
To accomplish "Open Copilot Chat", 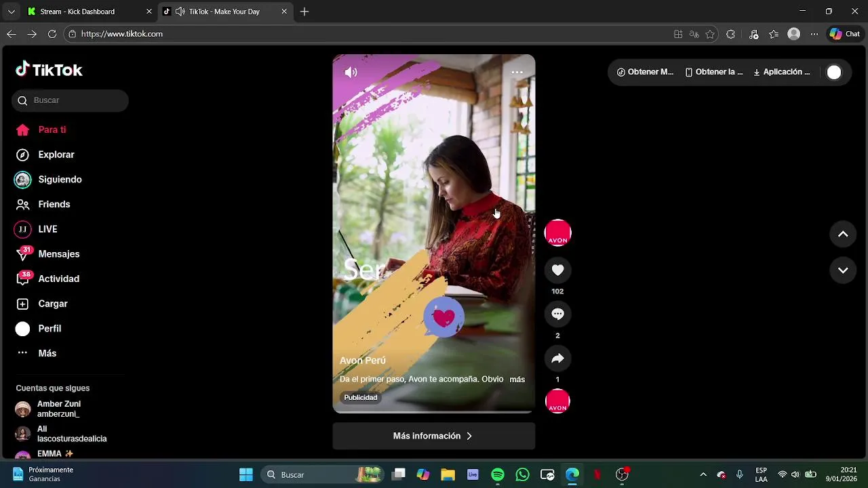I will 845,34.
